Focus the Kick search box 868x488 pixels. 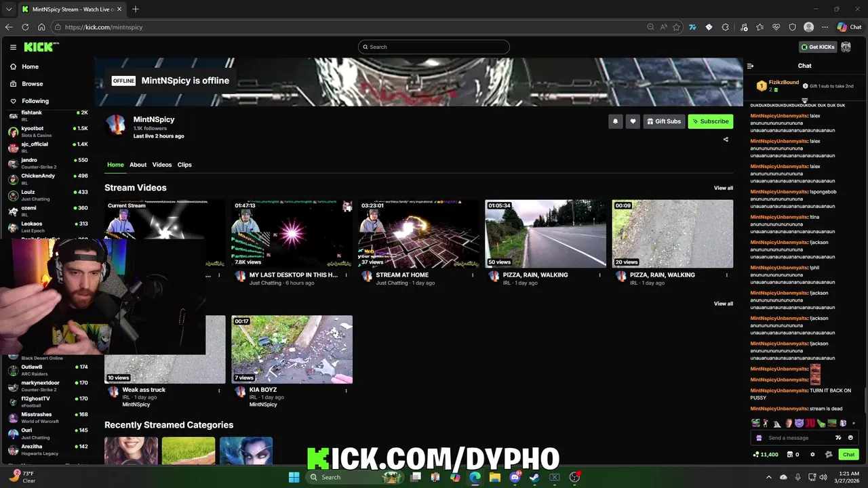(x=434, y=47)
